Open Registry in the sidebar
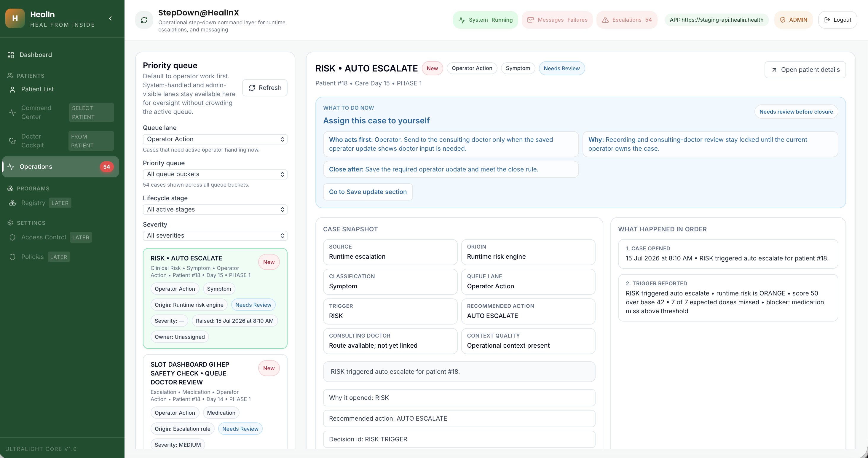Image resolution: width=868 pixels, height=458 pixels. click(40, 203)
